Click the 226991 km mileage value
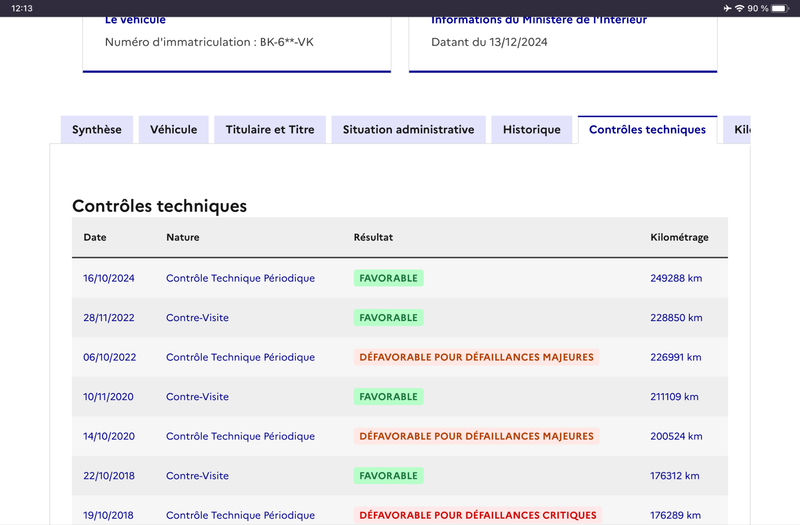800x525 pixels. pyautogui.click(x=676, y=357)
